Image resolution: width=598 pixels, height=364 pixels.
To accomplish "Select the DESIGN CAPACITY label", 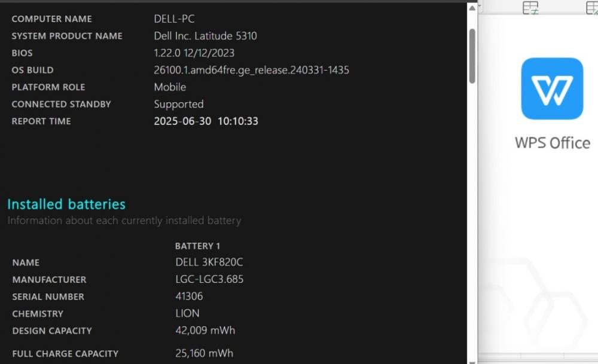I will coord(52,331).
